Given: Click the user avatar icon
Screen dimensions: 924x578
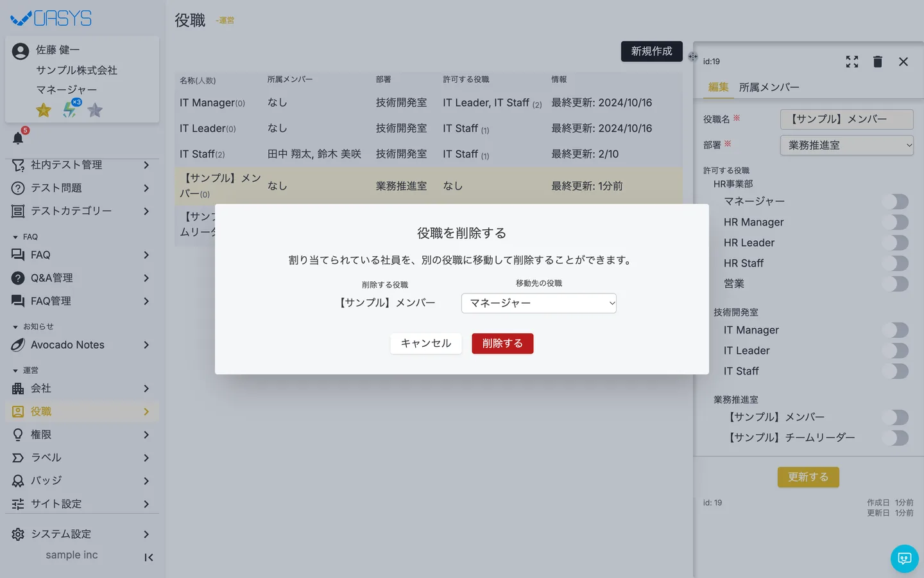Looking at the screenshot, I should coord(21,51).
